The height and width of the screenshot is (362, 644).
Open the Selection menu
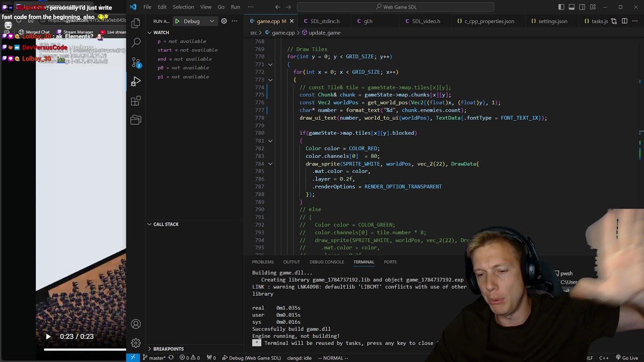tap(183, 7)
